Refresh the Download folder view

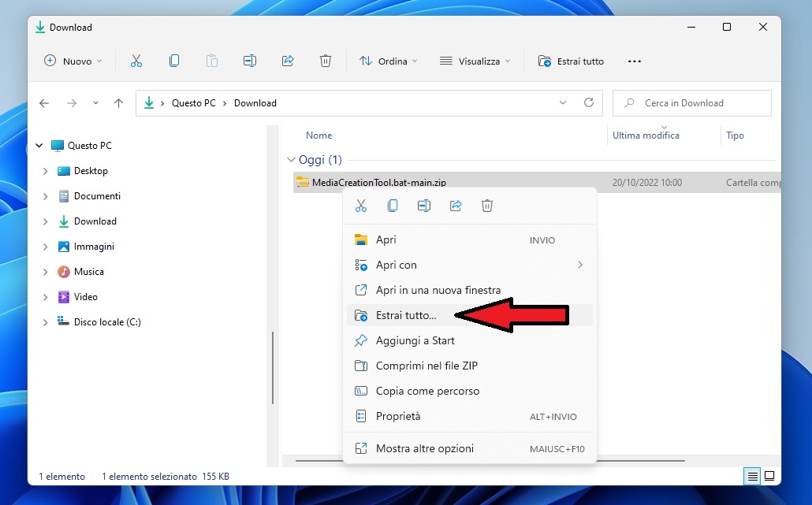click(589, 102)
